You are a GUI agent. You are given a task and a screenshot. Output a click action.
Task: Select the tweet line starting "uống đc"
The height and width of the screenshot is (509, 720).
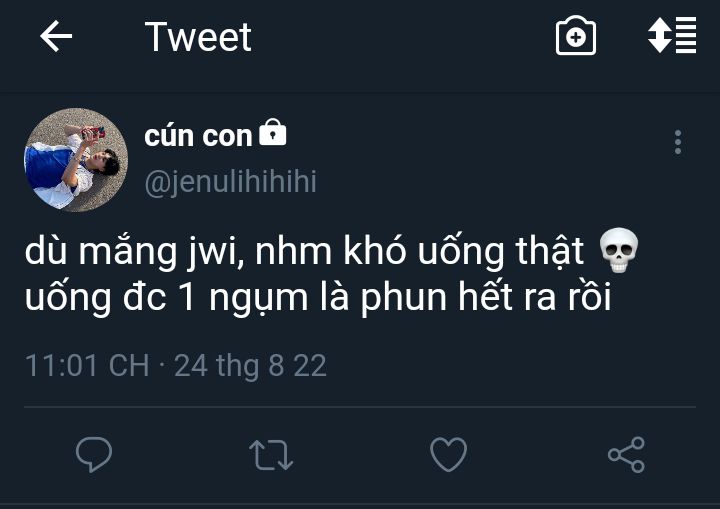click(317, 299)
